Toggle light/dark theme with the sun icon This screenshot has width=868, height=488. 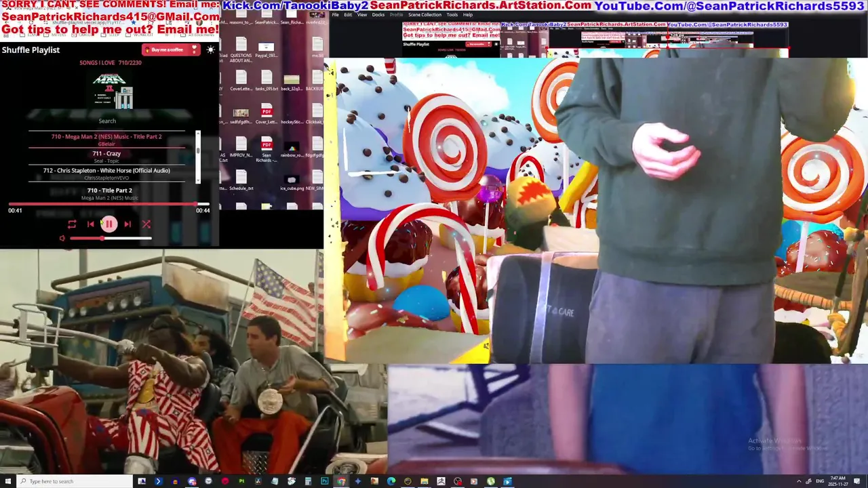point(210,49)
